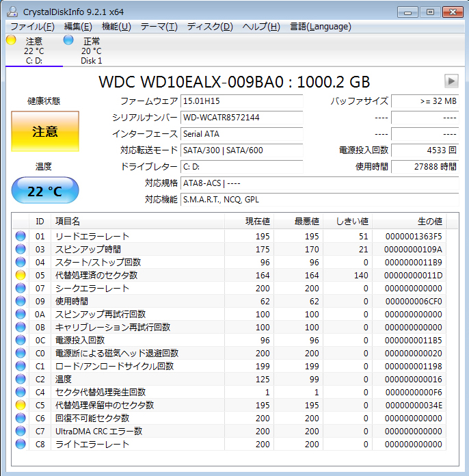Click the yellow caution status icon for C: D: disk
The width and height of the screenshot is (469, 476).
coord(11,40)
